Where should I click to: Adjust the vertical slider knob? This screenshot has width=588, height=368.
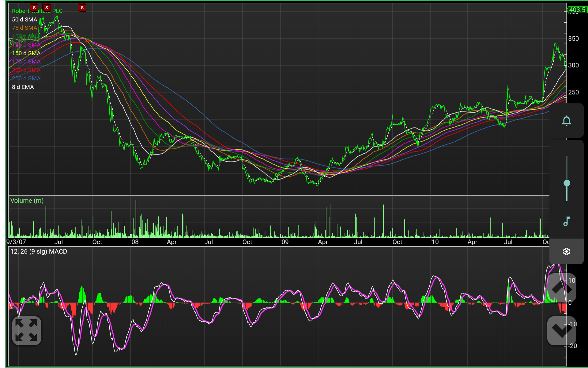567,183
